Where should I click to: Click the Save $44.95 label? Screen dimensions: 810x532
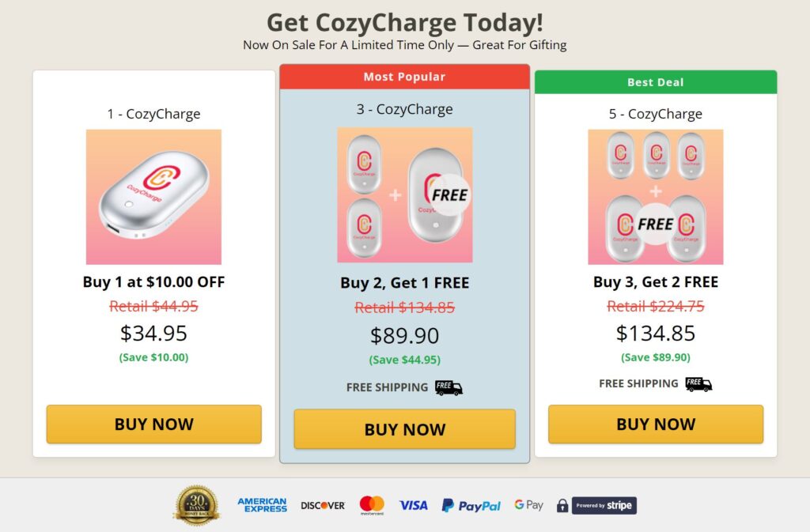(x=404, y=360)
